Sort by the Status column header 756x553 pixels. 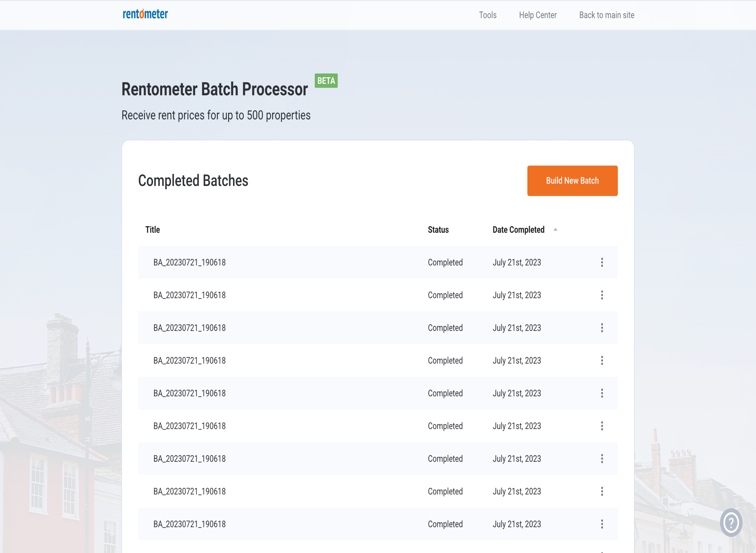[x=438, y=230]
